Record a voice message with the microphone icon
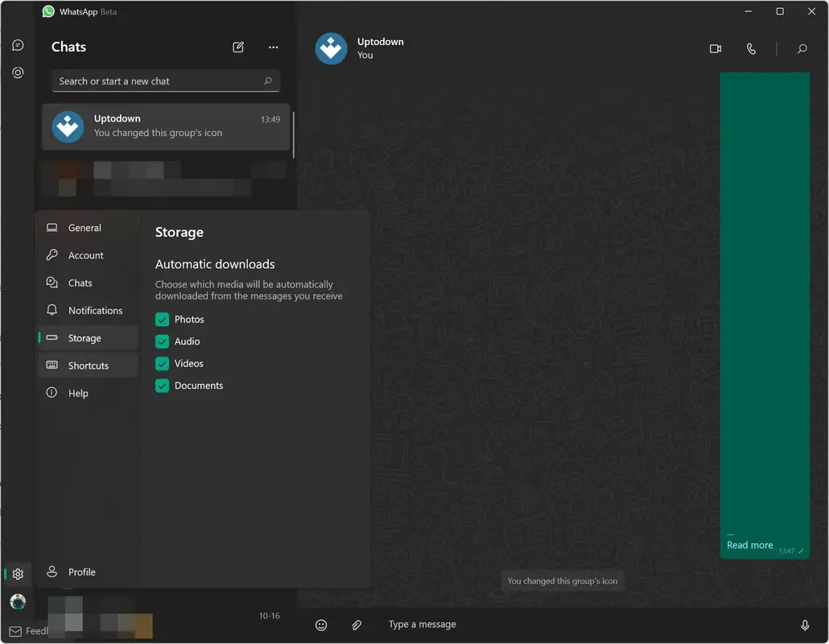Viewport: 829px width, 644px height. point(805,625)
